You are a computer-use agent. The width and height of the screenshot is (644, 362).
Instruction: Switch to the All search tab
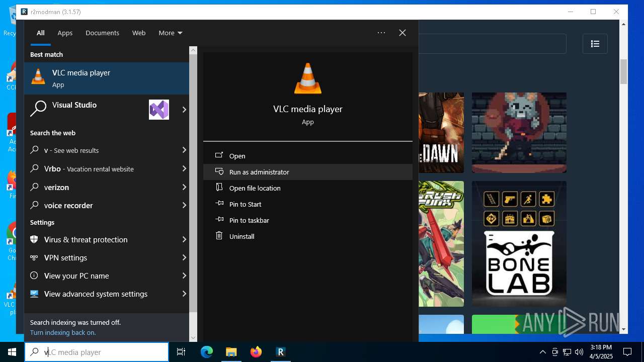coord(41,33)
